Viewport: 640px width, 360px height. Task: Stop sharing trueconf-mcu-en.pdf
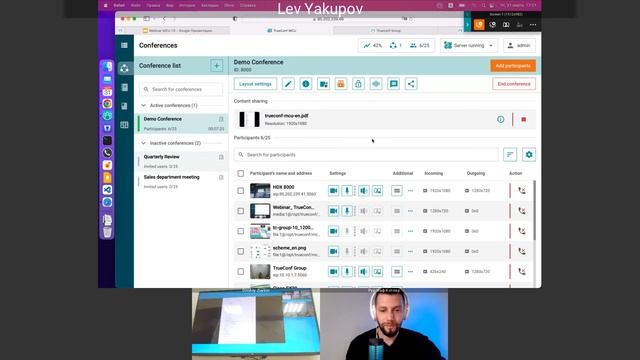524,120
